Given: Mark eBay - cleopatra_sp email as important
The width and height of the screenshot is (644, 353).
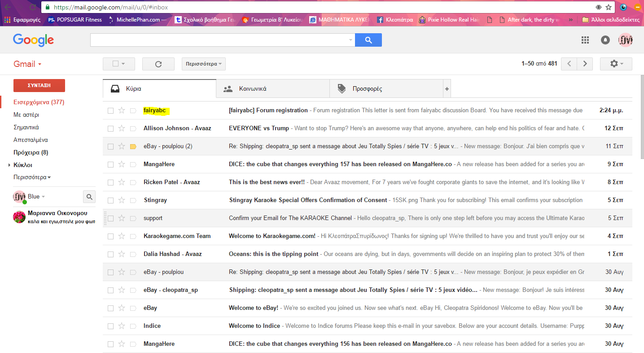Looking at the screenshot, I should (x=133, y=290).
